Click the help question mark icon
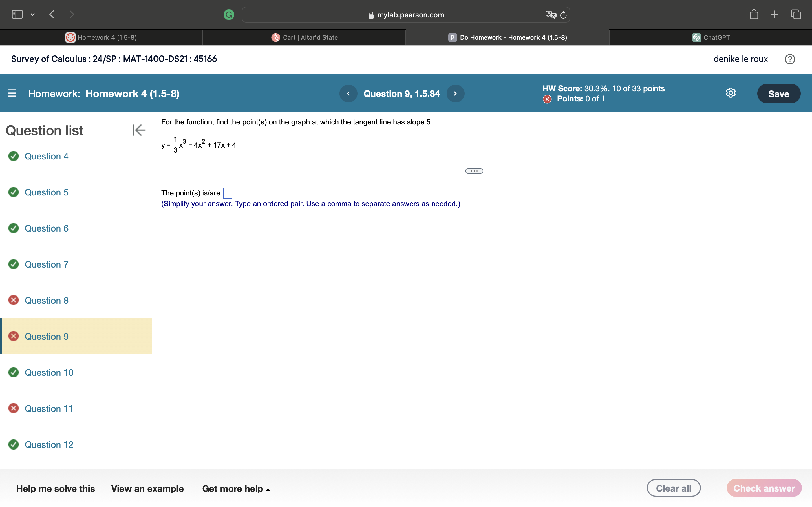This screenshot has width=812, height=507. pos(789,59)
